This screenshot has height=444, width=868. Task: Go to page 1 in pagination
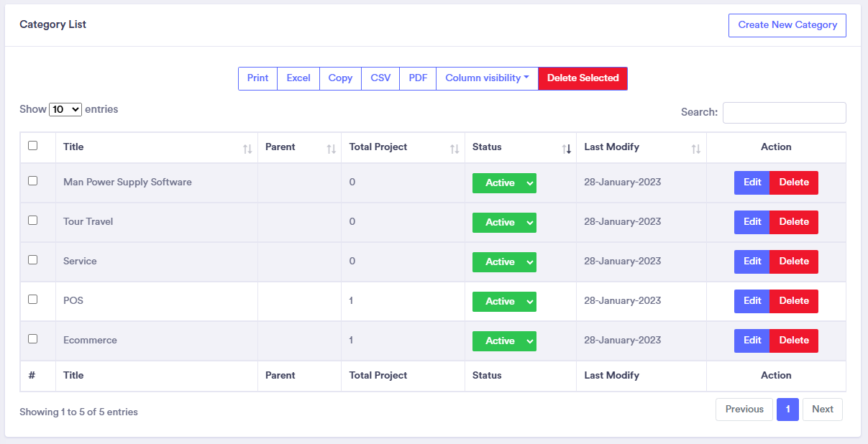787,410
